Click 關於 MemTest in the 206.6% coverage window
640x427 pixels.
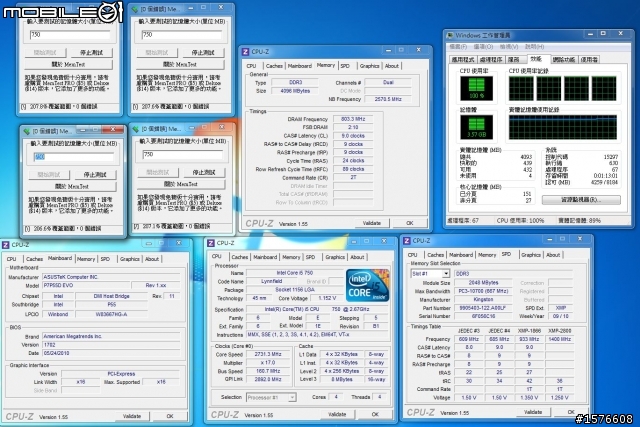coord(72,187)
